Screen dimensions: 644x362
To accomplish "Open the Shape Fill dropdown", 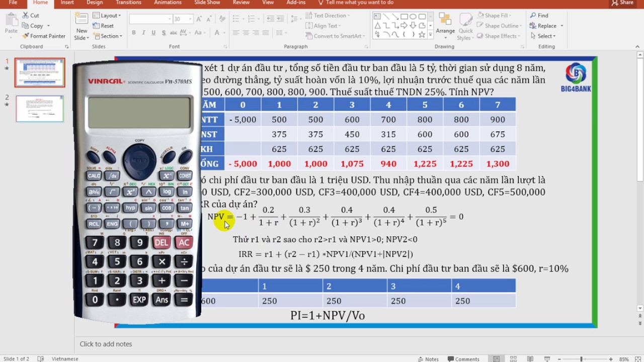I will click(x=495, y=16).
